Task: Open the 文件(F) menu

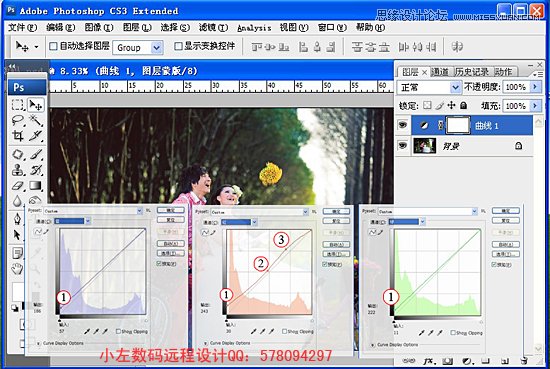Action: click(x=22, y=27)
